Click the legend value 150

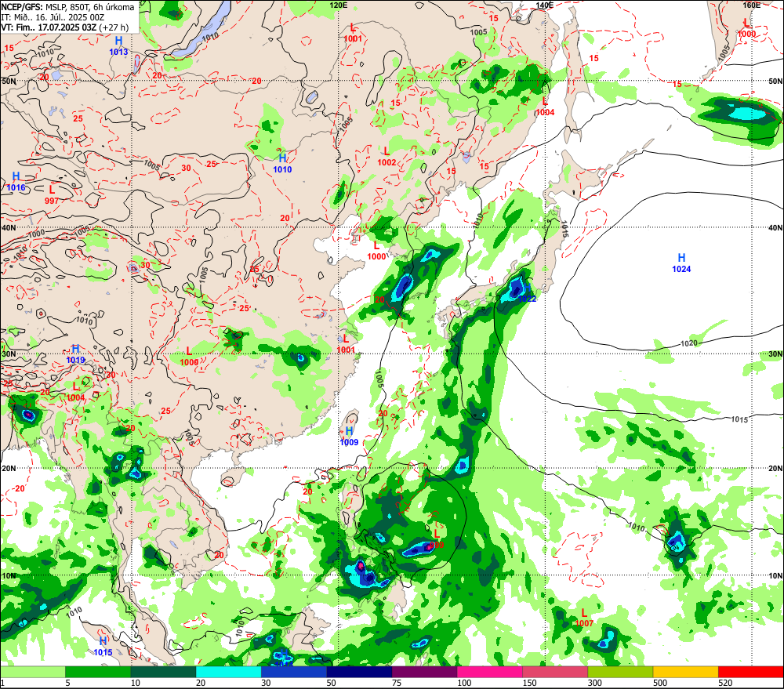click(x=529, y=683)
